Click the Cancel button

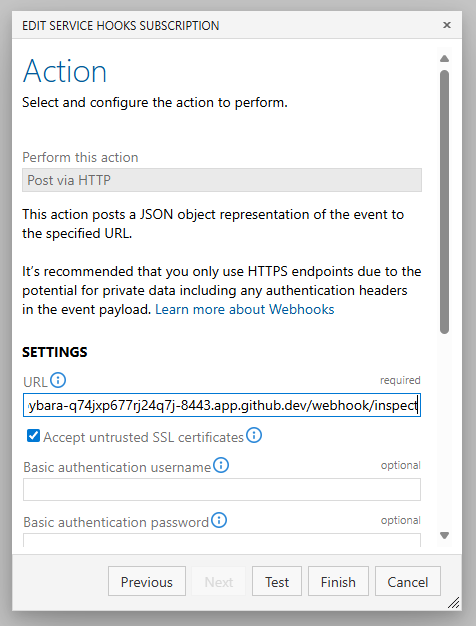[408, 581]
